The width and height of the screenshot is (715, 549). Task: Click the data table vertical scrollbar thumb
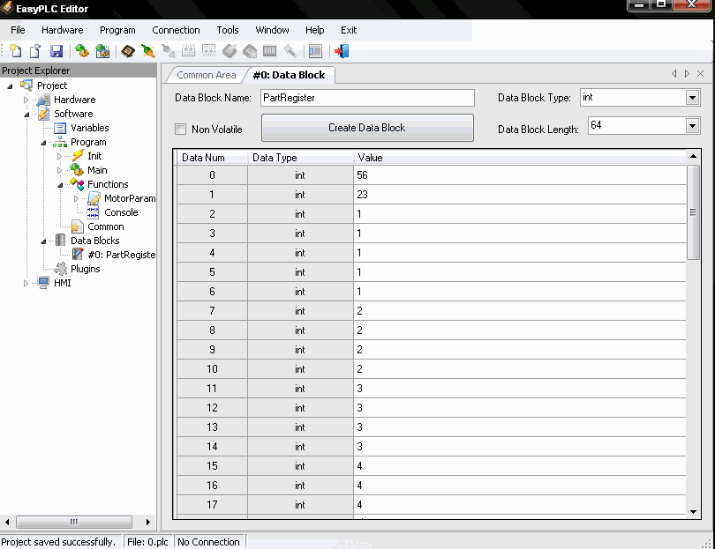click(693, 210)
